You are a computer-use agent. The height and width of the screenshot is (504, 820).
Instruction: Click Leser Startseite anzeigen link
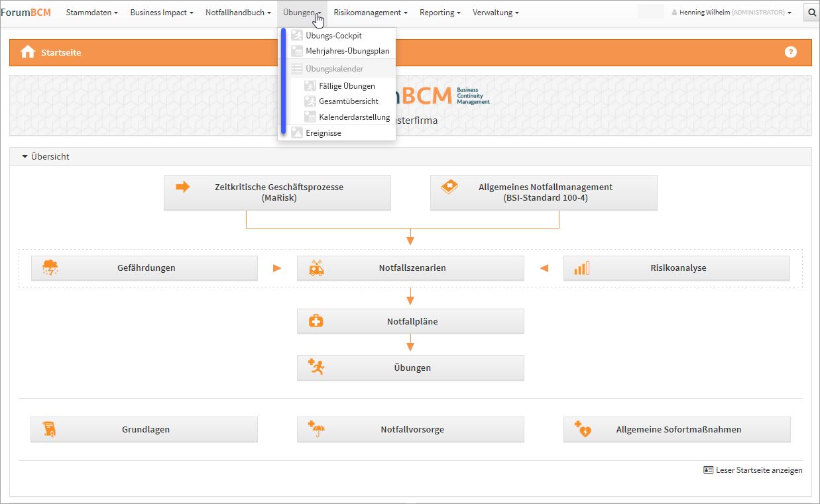pyautogui.click(x=759, y=470)
